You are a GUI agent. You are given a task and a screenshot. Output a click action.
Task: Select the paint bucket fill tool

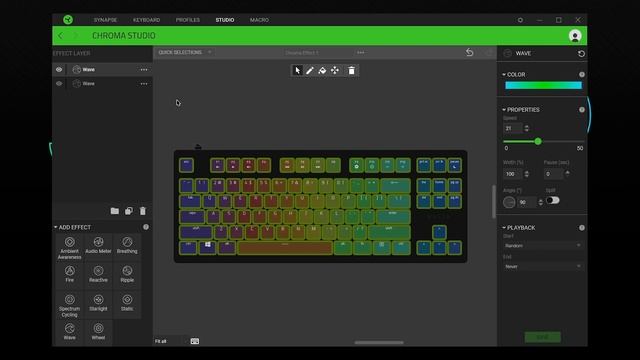point(322,71)
